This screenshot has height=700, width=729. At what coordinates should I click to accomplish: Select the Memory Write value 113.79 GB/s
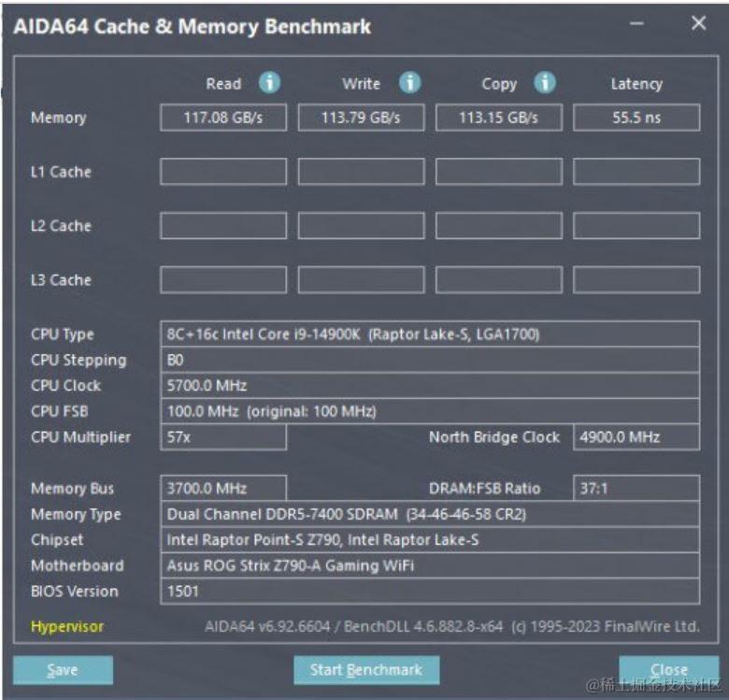pyautogui.click(x=362, y=118)
